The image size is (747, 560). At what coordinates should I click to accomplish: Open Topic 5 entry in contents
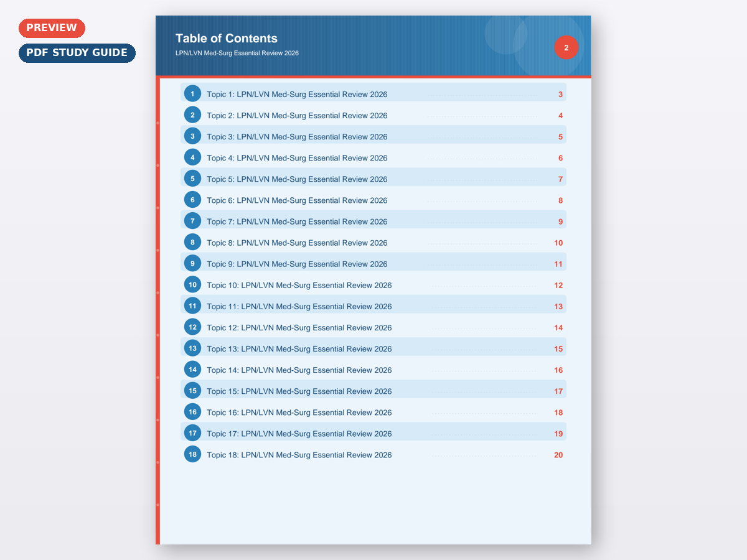coord(297,179)
